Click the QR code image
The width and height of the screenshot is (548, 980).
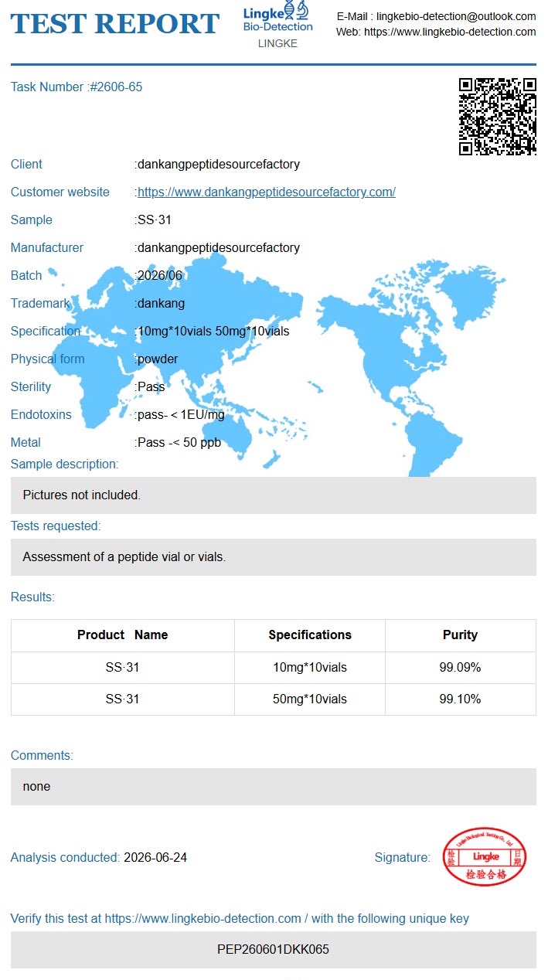point(497,116)
